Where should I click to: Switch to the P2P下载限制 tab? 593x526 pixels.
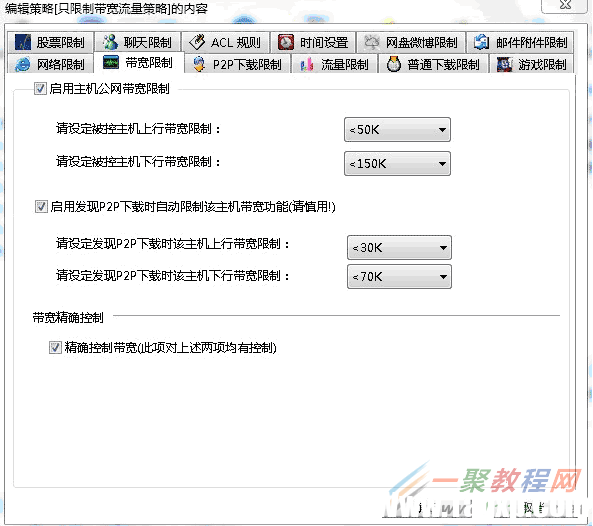pos(238,64)
